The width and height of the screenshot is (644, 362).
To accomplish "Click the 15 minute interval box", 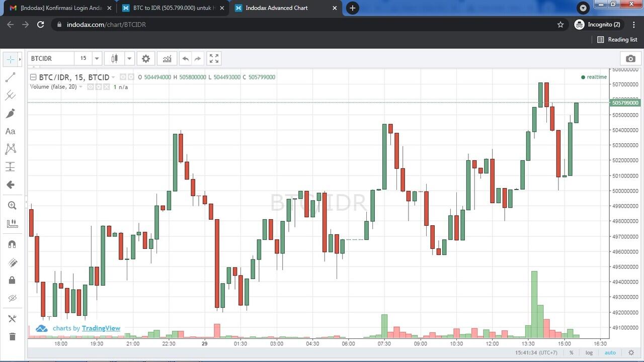I will click(83, 58).
